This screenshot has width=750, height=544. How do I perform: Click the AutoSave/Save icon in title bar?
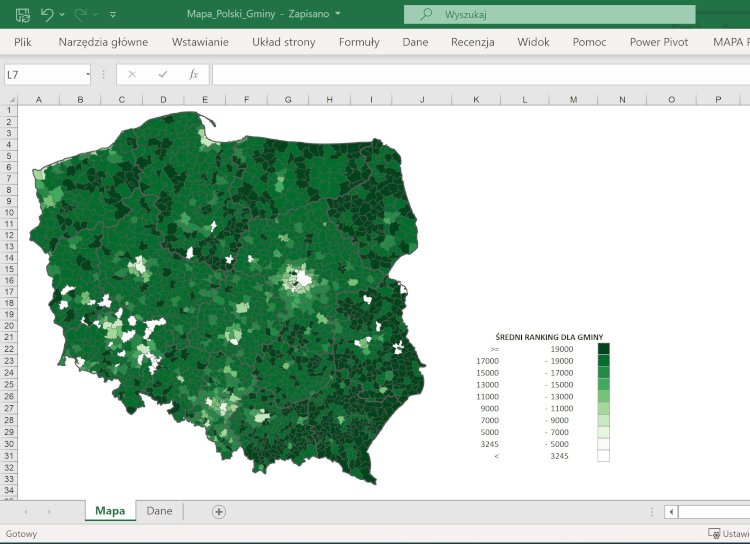(22, 15)
